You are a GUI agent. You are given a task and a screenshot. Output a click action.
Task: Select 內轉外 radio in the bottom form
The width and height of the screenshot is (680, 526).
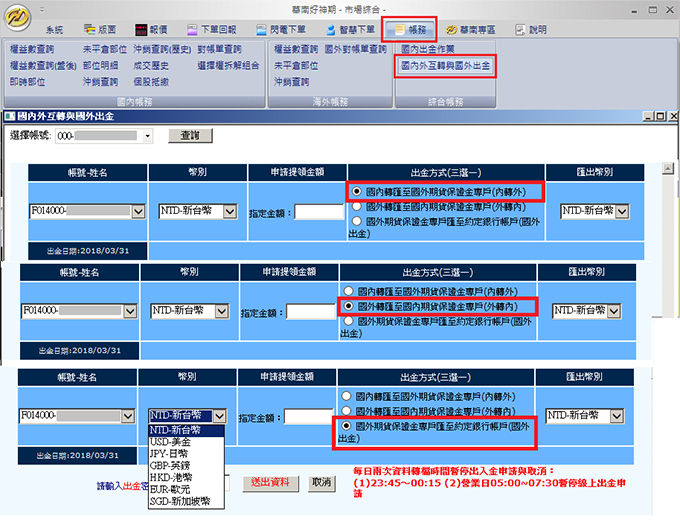[x=346, y=396]
